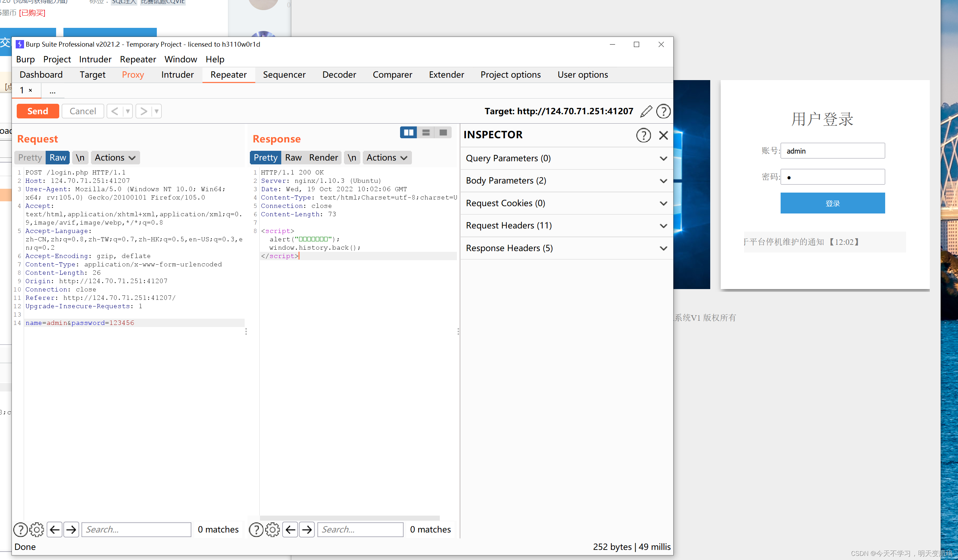Open response search help icon
The image size is (958, 560).
[256, 529]
